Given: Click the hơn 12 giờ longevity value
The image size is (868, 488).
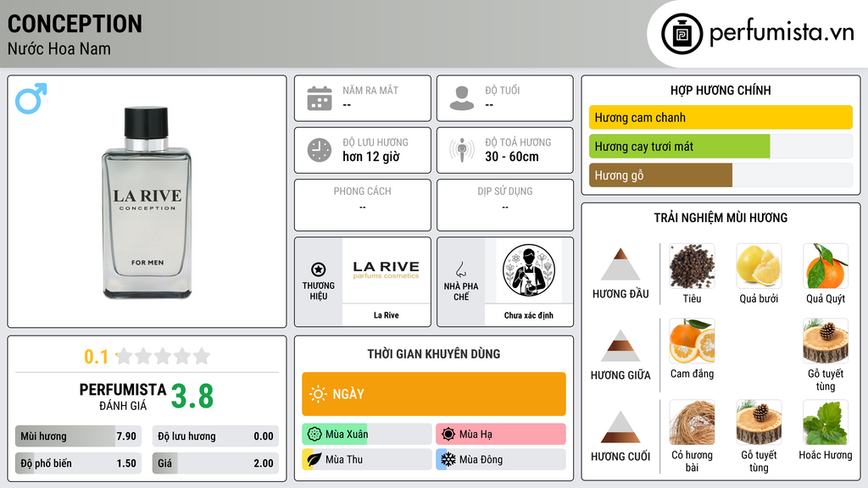Looking at the screenshot, I should coord(371,157).
